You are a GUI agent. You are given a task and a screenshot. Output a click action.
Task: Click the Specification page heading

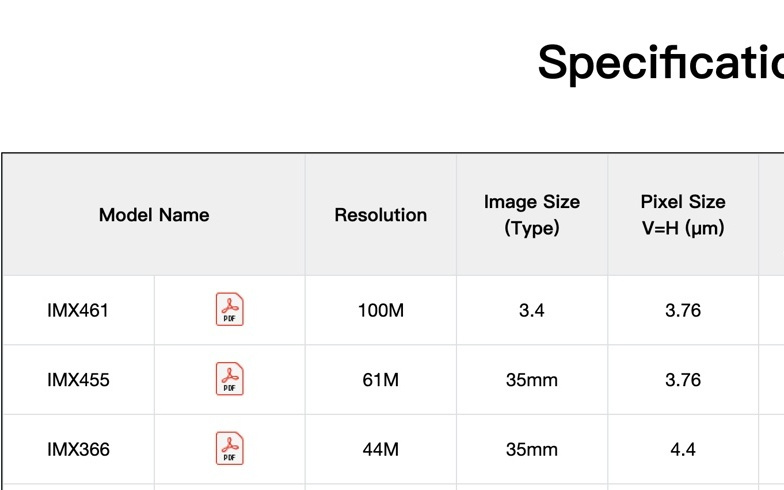tap(660, 62)
